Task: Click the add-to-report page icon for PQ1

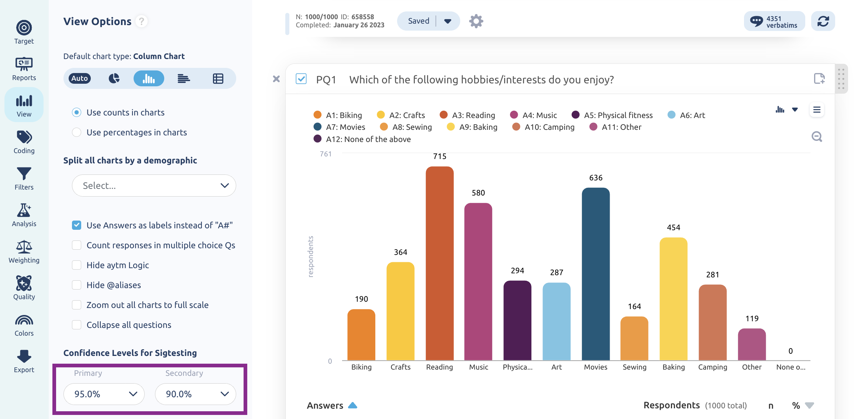Action: 819,78
